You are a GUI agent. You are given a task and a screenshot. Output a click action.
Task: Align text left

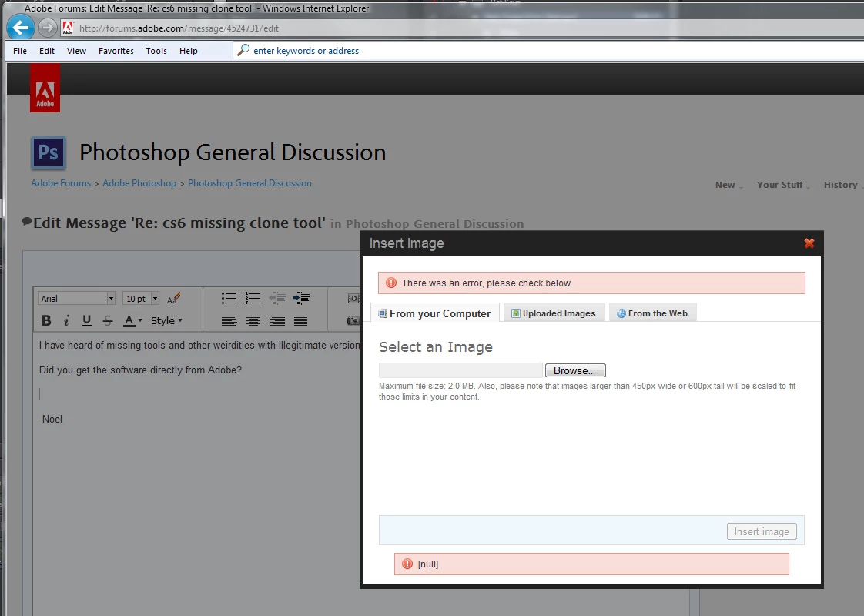pyautogui.click(x=229, y=320)
